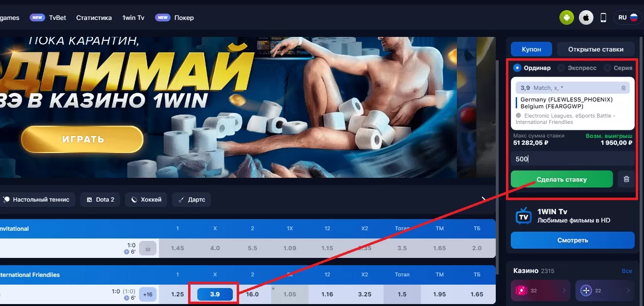644x306 pixels.
Task: Select the highlighted 3.9 draw odds
Action: pos(215,294)
